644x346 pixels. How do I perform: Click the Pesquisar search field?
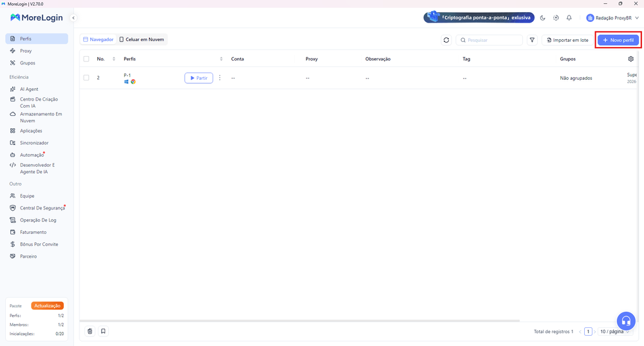click(489, 40)
